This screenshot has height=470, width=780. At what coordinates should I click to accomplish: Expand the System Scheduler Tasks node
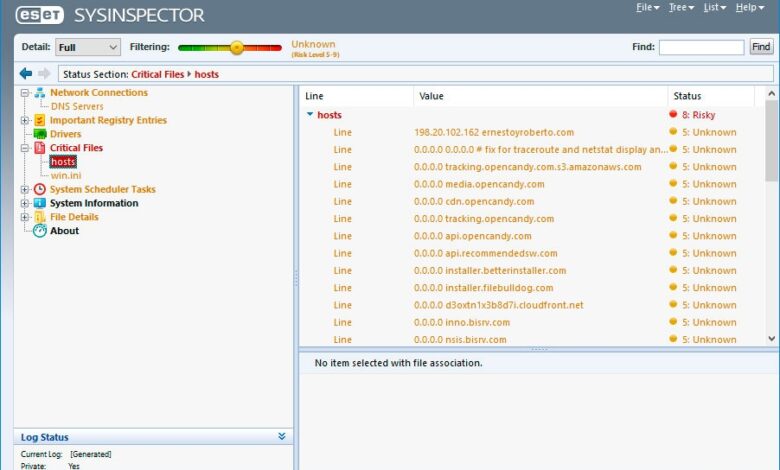24,189
